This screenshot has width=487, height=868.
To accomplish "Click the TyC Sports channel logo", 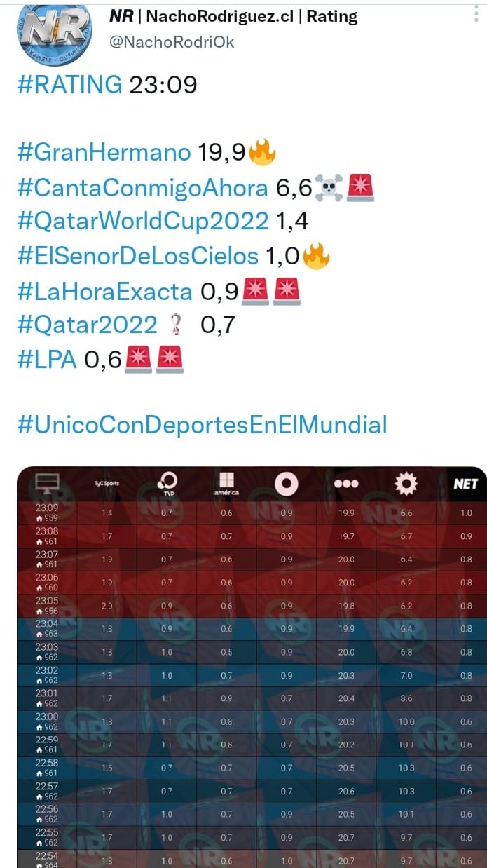I will click(x=107, y=484).
